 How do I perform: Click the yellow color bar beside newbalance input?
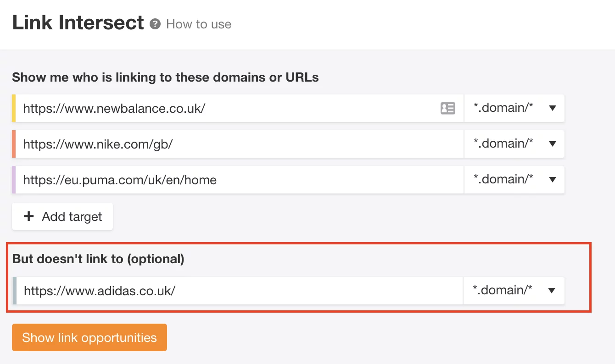14,108
